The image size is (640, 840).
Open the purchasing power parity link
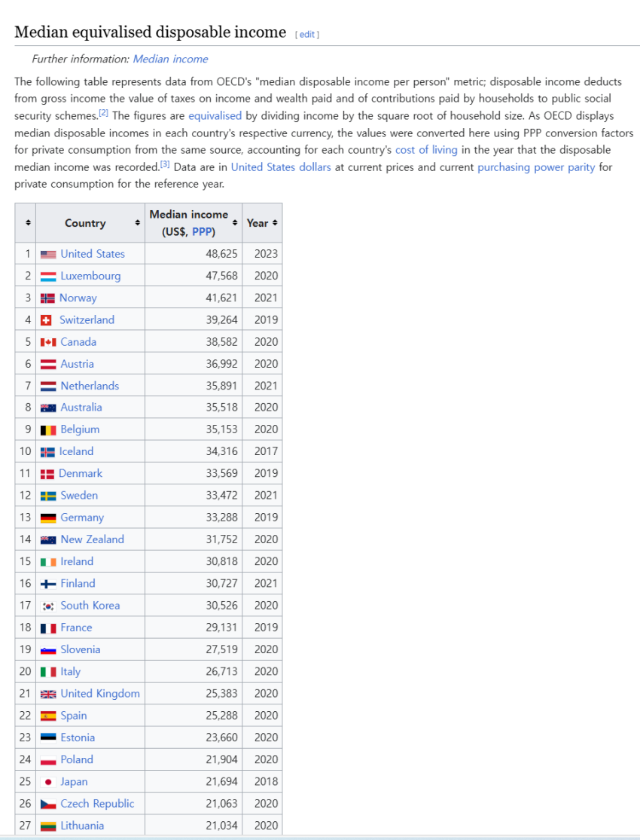[x=536, y=167]
